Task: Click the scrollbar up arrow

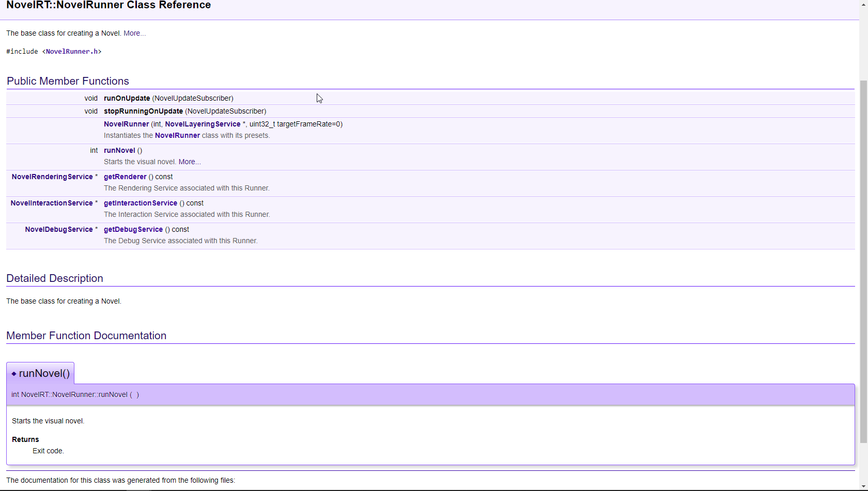Action: [x=863, y=4]
